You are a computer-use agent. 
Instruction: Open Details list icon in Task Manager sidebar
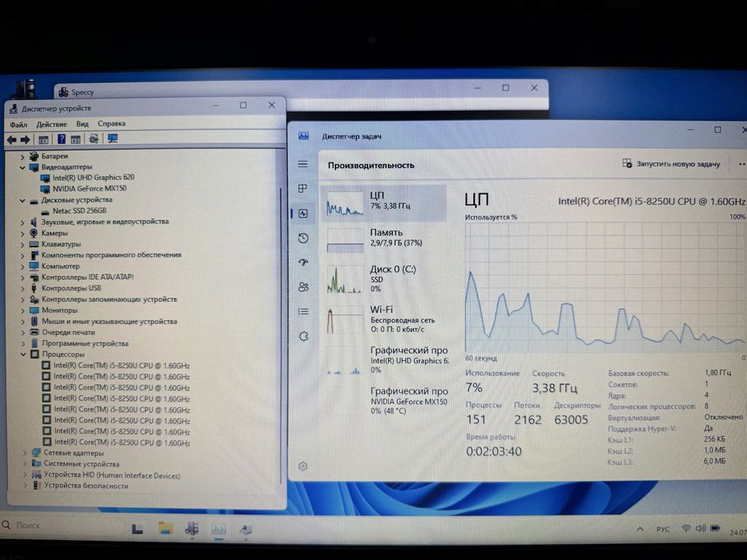coord(303,311)
